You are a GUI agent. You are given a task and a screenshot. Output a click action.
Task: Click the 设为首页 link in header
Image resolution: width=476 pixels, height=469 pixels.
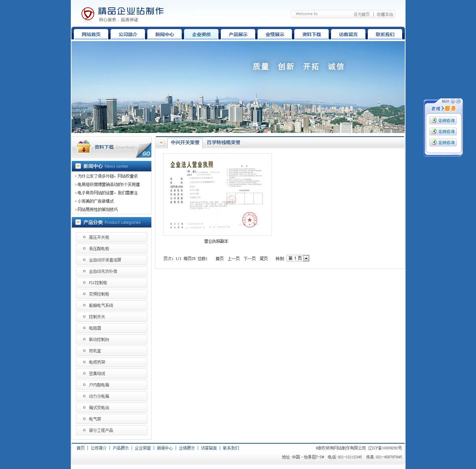(361, 14)
